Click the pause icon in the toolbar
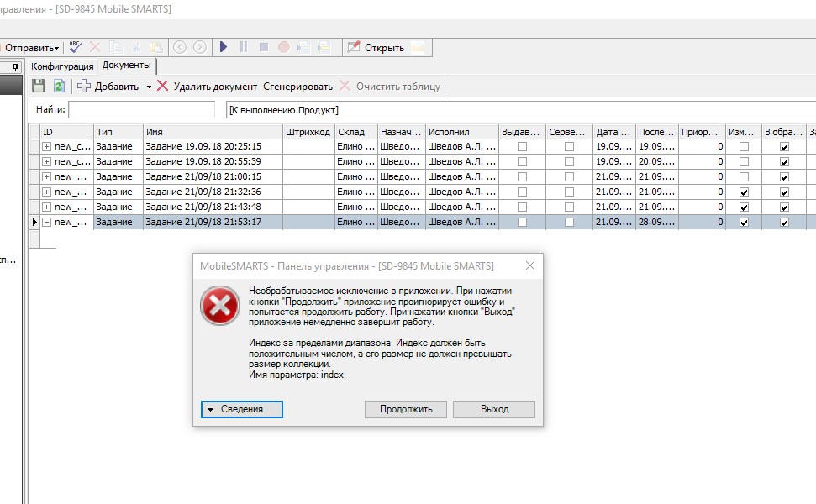The height and width of the screenshot is (504, 816). (x=244, y=47)
